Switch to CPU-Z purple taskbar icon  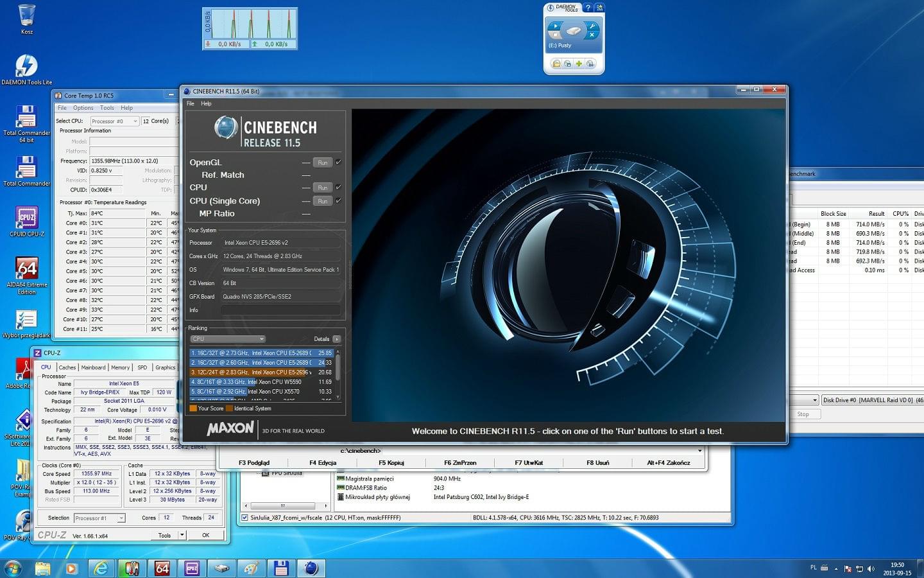click(192, 568)
